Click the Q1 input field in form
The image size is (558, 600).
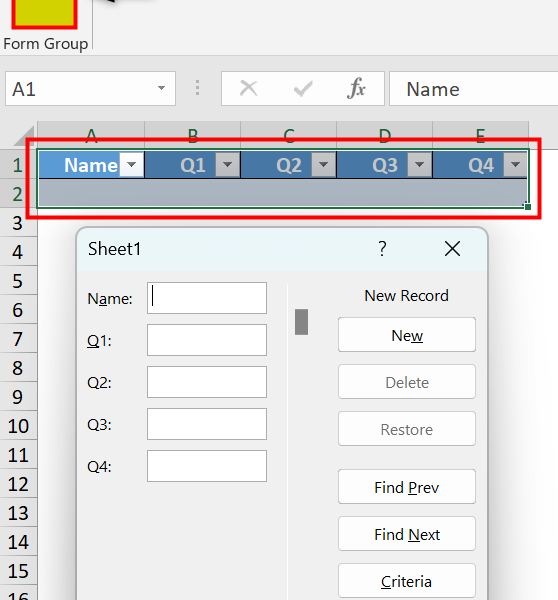coord(207,340)
